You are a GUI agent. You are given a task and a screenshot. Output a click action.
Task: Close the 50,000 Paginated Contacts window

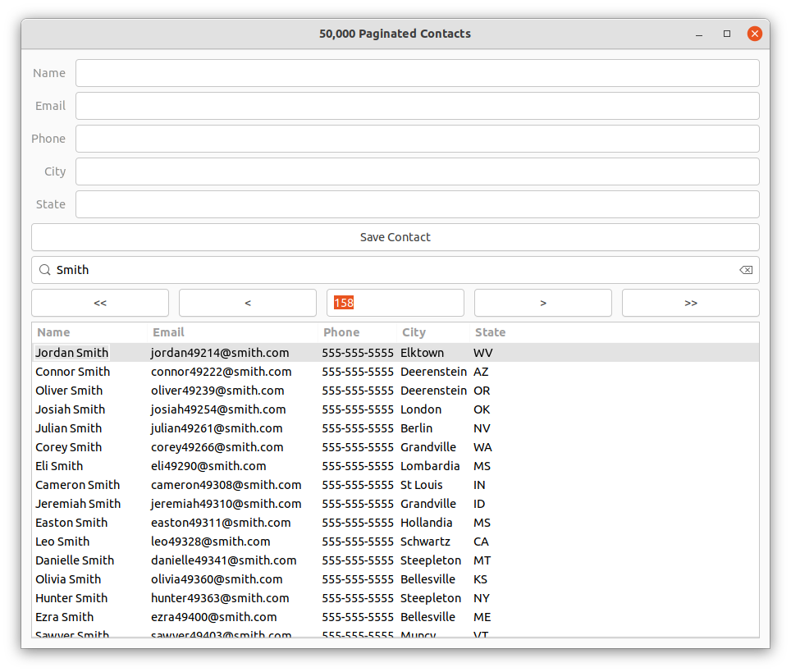(x=755, y=34)
